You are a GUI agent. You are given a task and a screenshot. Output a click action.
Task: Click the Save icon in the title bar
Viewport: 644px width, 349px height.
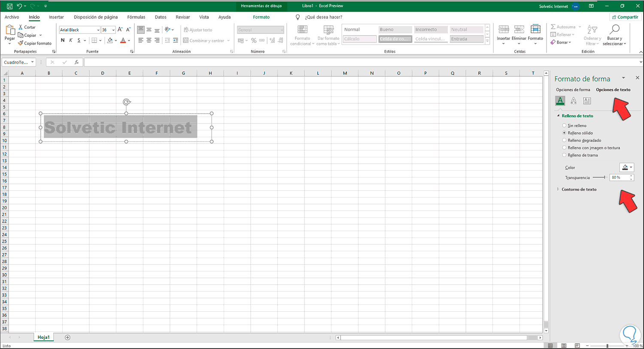(9, 6)
